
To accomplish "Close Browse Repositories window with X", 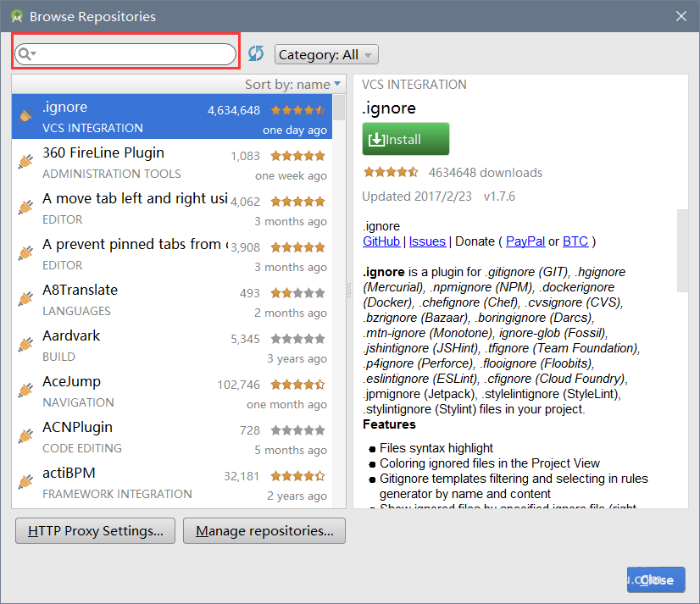I will click(x=681, y=16).
